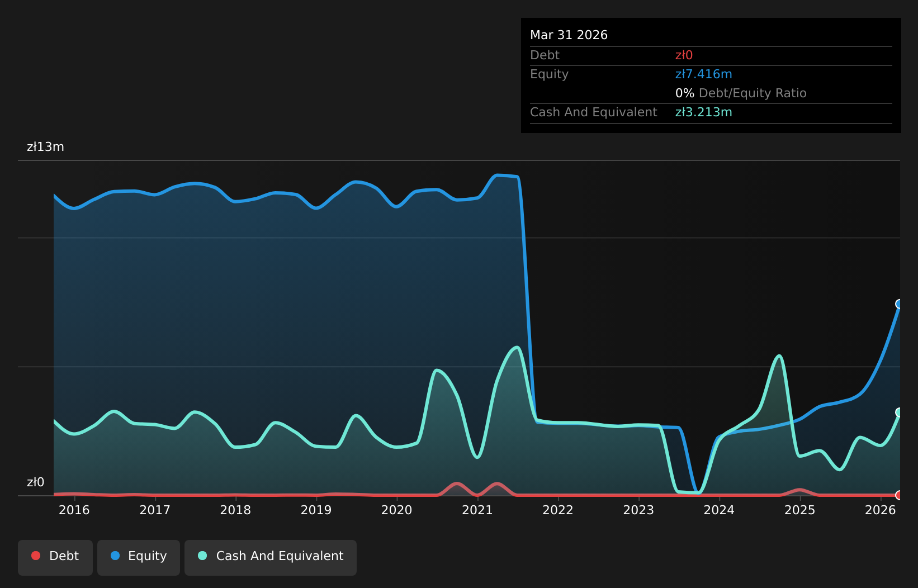Click the 2016 x-axis label
The image size is (918, 588).
click(x=74, y=510)
